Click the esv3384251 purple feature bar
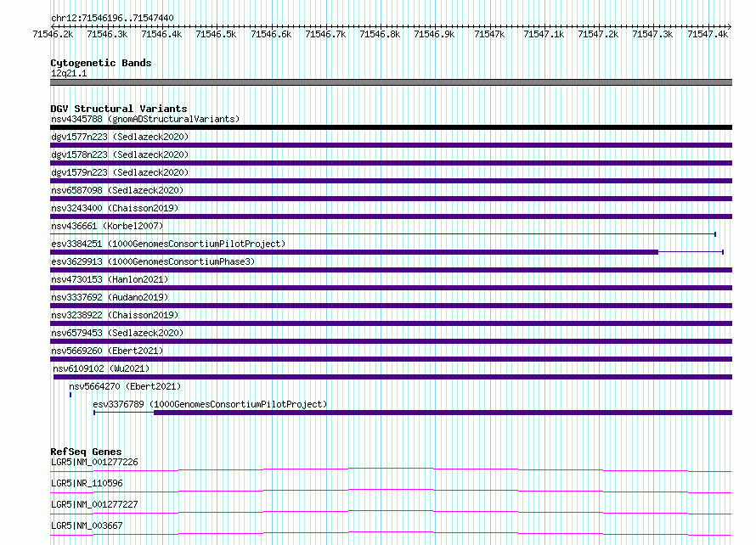Image resolution: width=756 pixels, height=545 pixels. point(354,252)
